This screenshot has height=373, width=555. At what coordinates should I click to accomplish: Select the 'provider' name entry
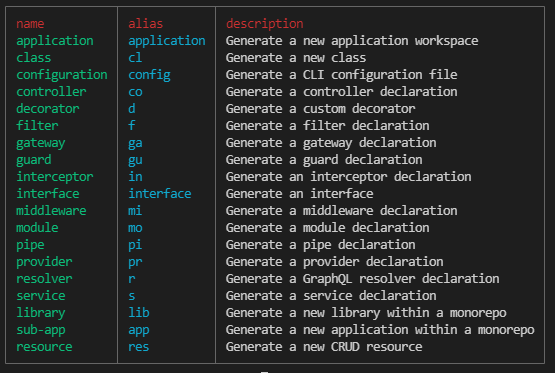pos(44,262)
